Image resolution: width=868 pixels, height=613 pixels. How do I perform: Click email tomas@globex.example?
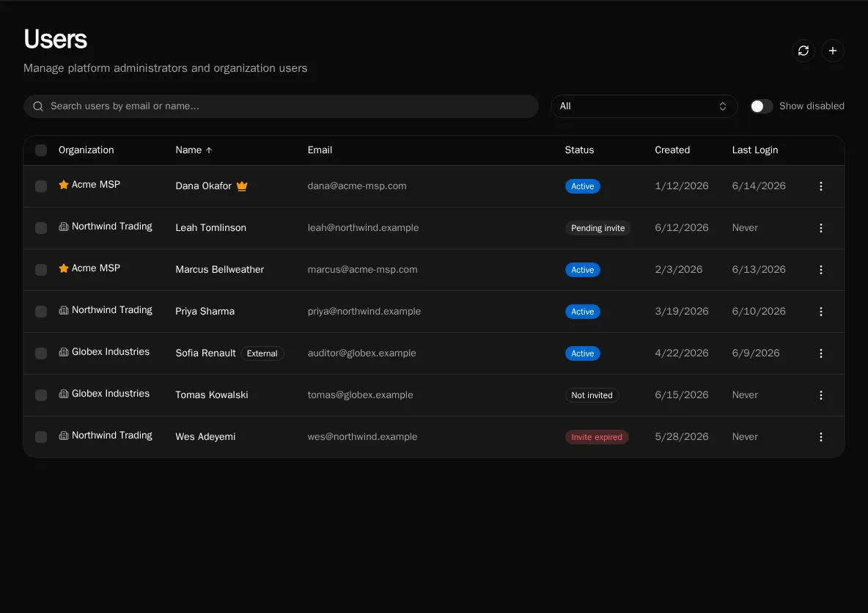361,394
